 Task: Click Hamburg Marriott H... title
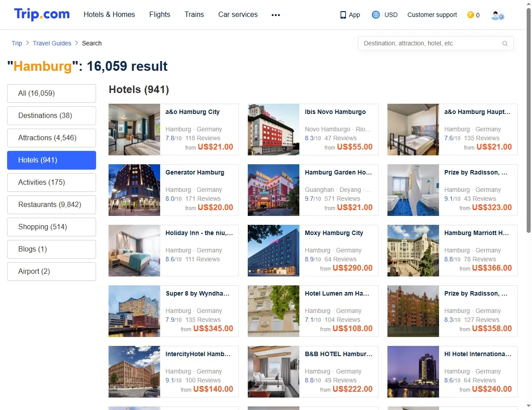tap(476, 233)
